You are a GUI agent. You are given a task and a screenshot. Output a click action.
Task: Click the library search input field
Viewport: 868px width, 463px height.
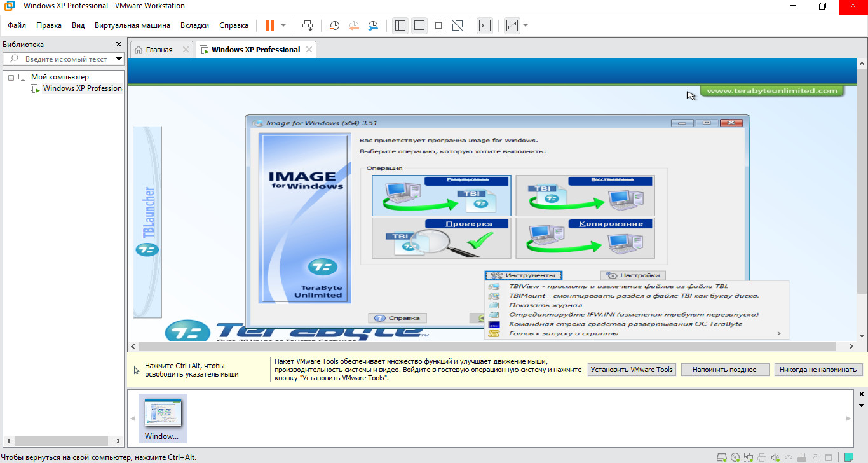(x=64, y=59)
